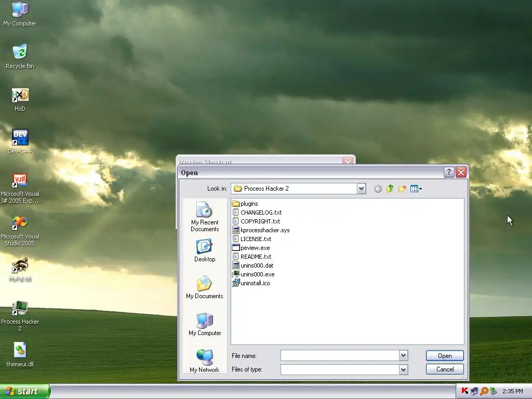Go to My Computer in places bar
This screenshot has height=399, width=532.
pos(205,324)
